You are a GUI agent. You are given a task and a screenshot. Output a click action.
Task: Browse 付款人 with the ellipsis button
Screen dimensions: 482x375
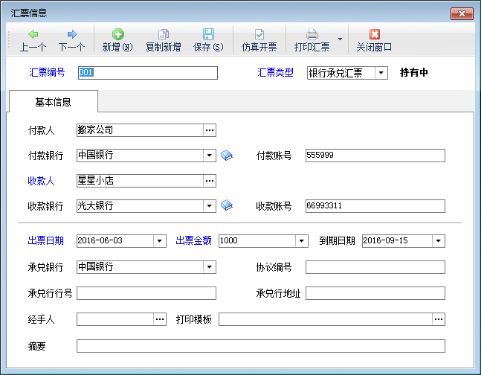coord(210,130)
